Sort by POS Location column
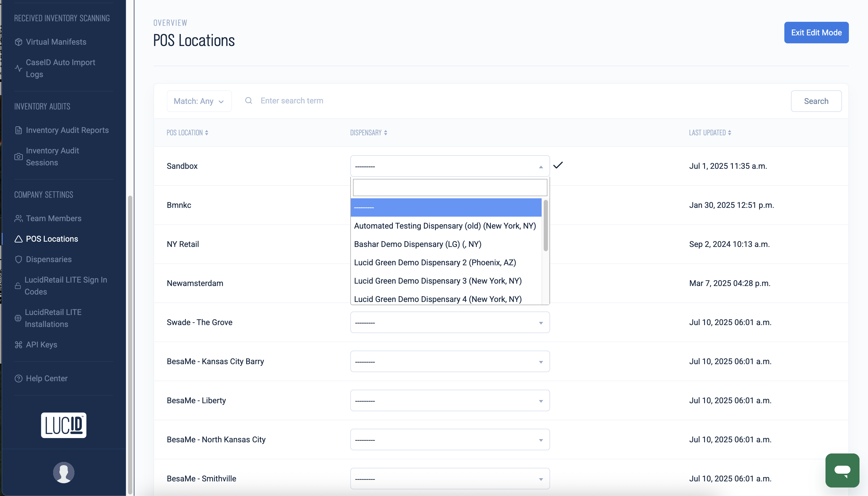This screenshot has width=868, height=496. click(x=187, y=133)
